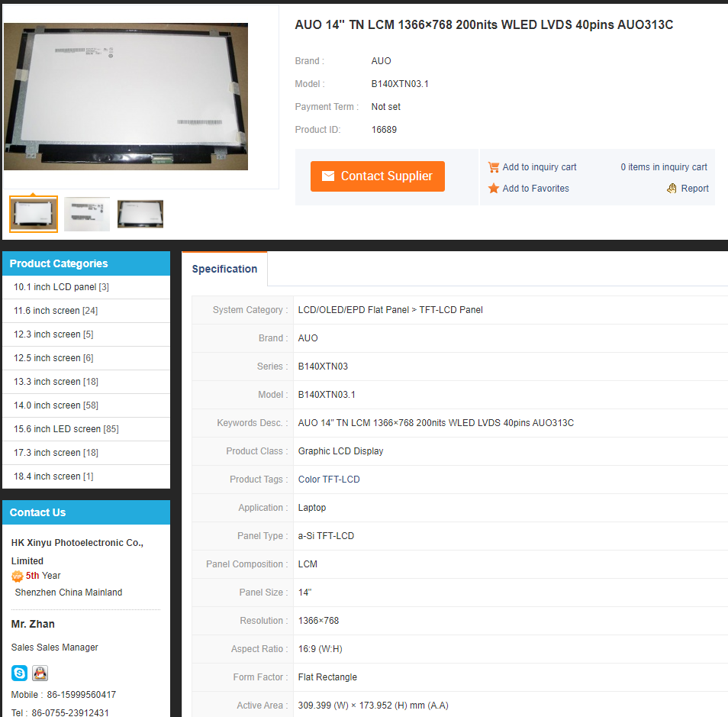728x717 pixels.
Task: Select the first product thumbnail
Action: coord(34,215)
